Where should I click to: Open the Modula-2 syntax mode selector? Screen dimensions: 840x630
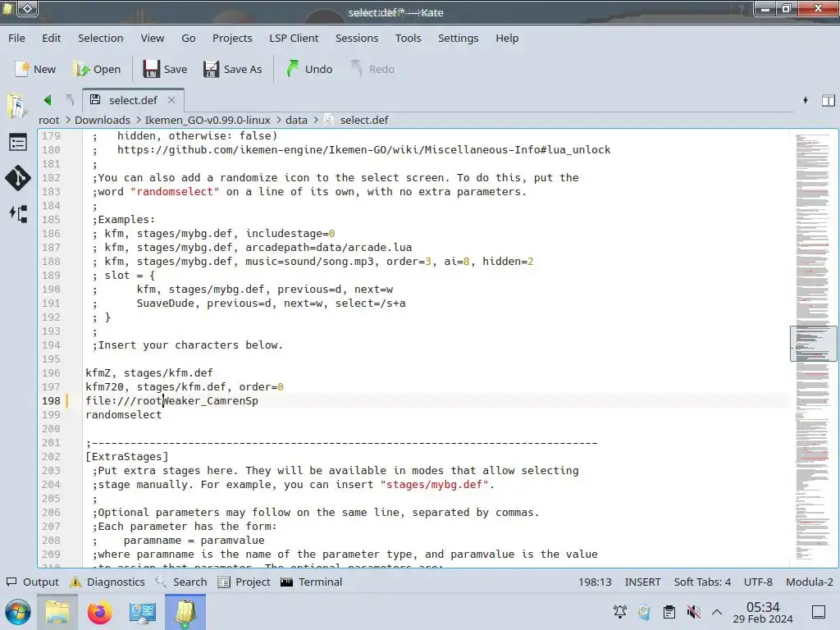pyautogui.click(x=810, y=582)
